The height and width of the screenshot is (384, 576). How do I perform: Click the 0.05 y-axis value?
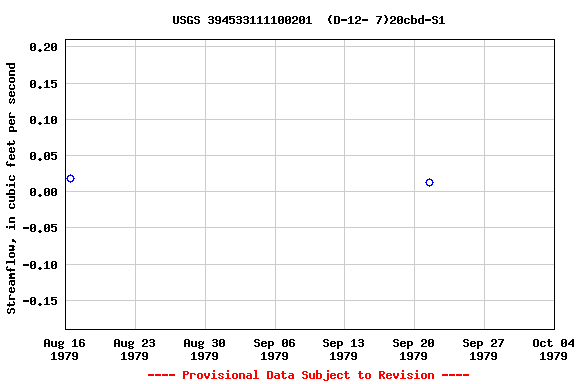pos(43,156)
